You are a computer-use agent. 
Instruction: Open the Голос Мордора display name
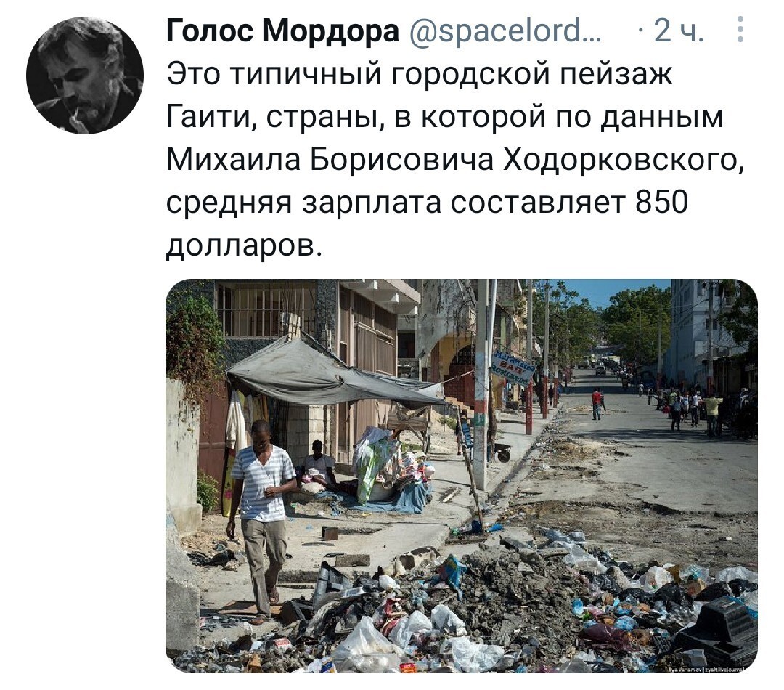pos(282,31)
